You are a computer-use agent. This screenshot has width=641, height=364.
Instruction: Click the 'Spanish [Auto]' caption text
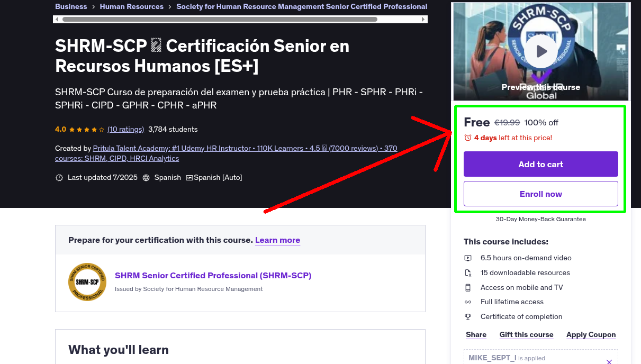[218, 178]
